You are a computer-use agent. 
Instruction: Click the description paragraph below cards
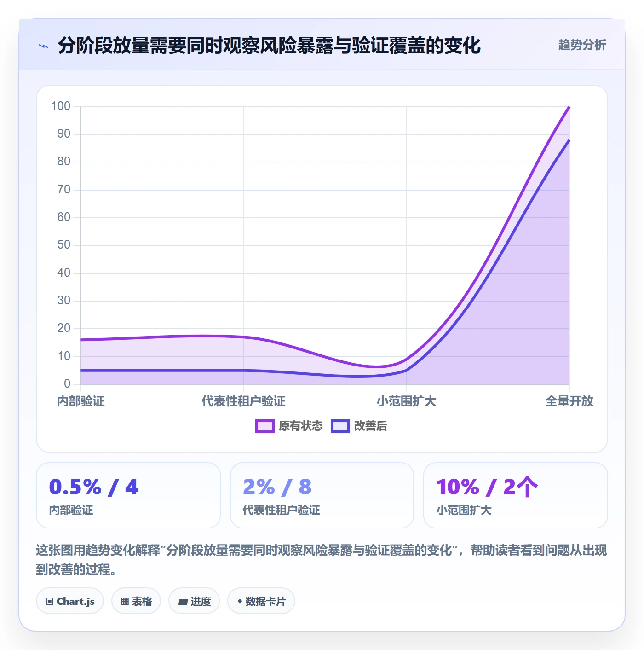click(x=322, y=560)
